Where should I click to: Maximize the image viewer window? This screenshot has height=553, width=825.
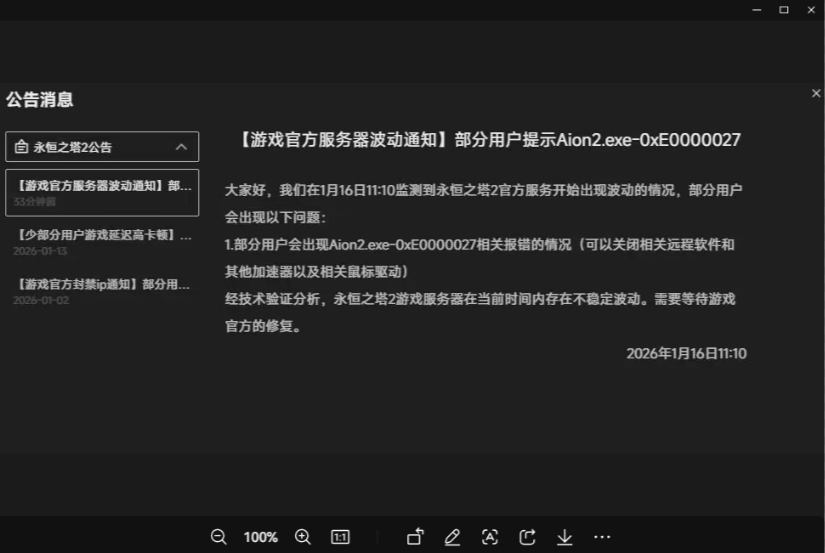[783, 9]
